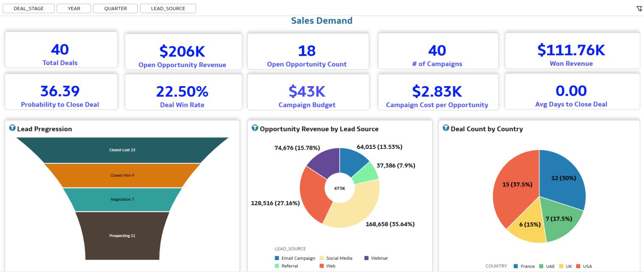
Task: Click the Negotiation stage in the funnel
Action: click(122, 199)
